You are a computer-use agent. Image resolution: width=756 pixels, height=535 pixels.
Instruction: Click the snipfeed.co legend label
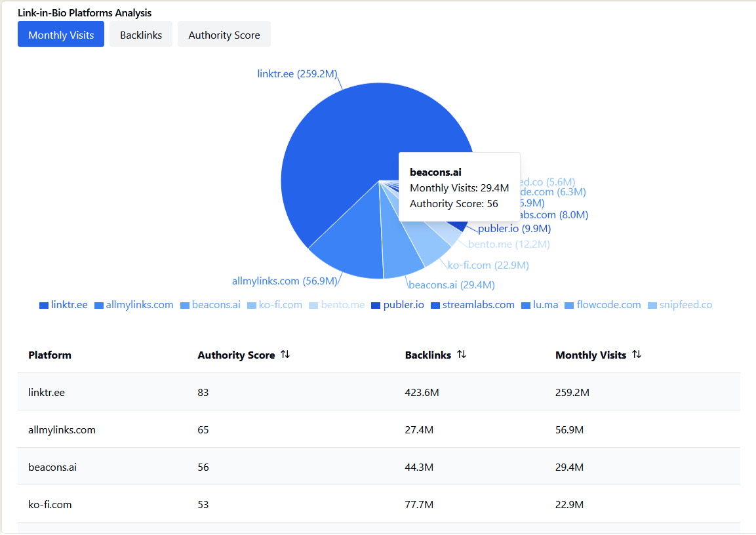coord(686,305)
